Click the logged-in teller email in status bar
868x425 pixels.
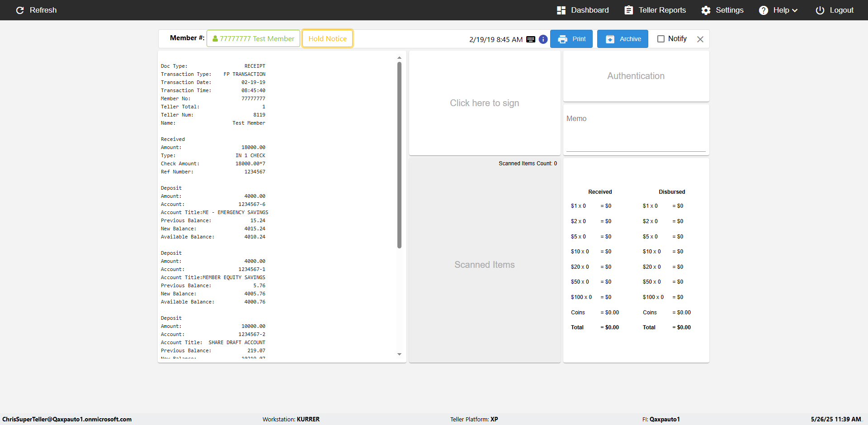67,419
